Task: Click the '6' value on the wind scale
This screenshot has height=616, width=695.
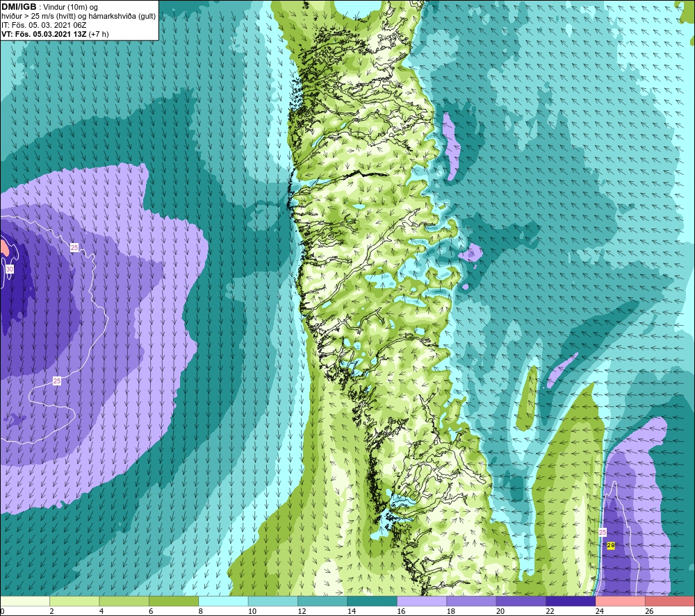Action: [151, 611]
